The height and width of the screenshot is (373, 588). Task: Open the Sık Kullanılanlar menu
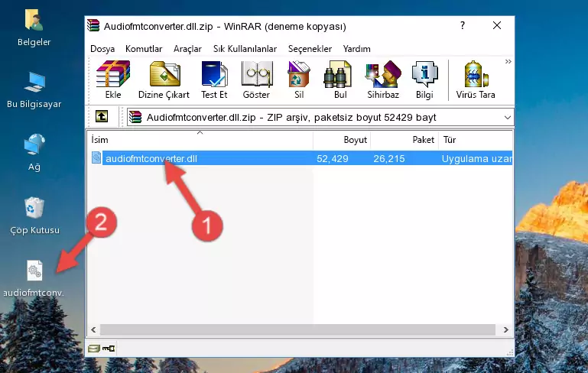[245, 49]
